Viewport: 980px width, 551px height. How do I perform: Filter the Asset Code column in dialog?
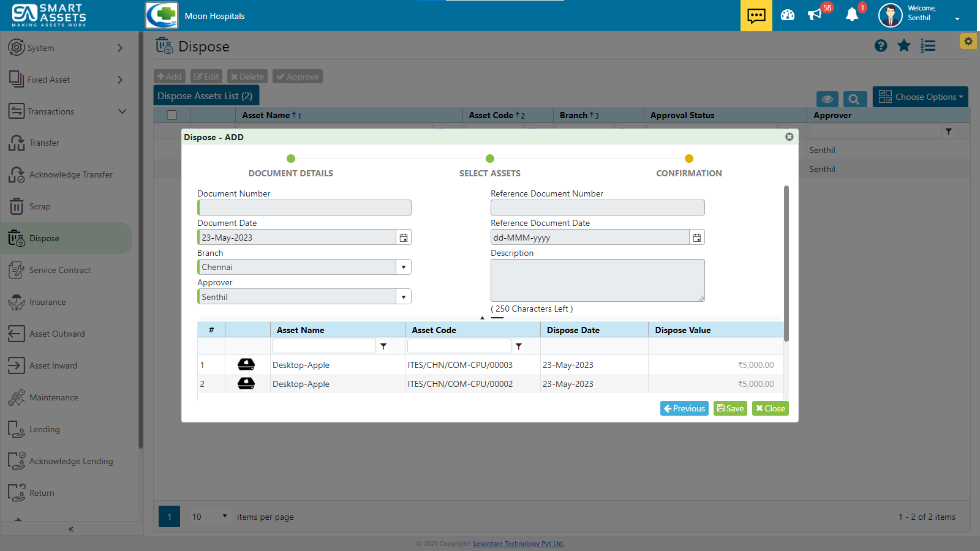click(519, 347)
